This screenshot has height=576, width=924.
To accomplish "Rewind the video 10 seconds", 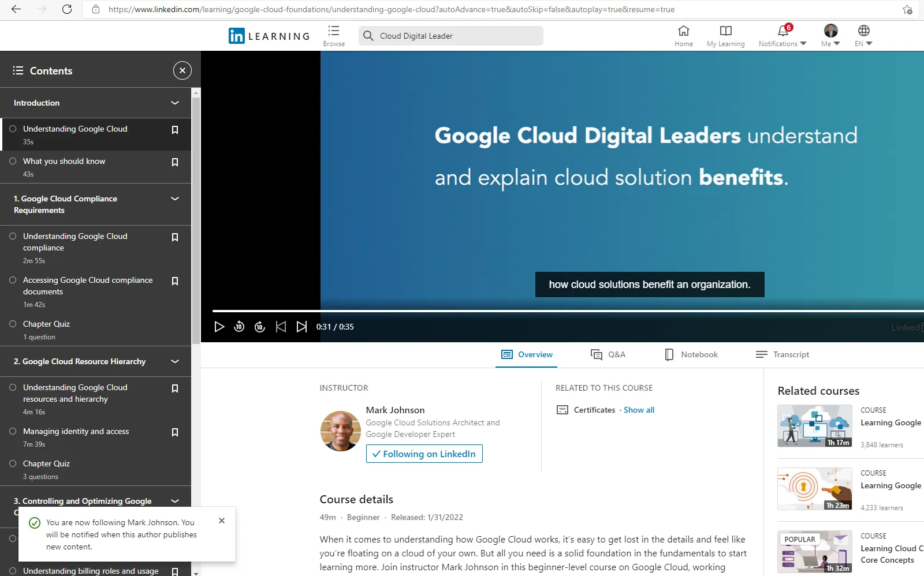I will pyautogui.click(x=239, y=327).
